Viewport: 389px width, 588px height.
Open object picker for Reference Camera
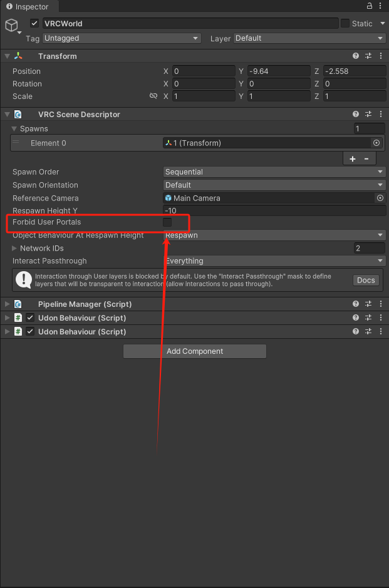pos(380,198)
